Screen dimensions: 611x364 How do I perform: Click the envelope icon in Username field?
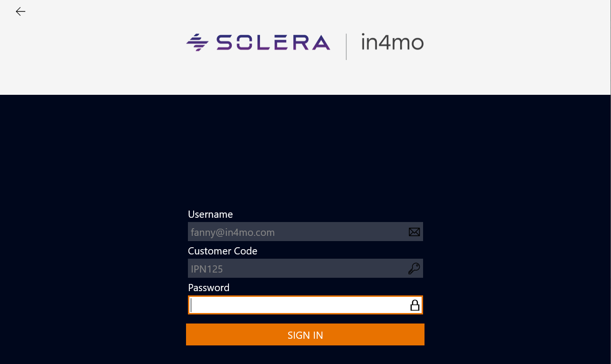pyautogui.click(x=414, y=232)
